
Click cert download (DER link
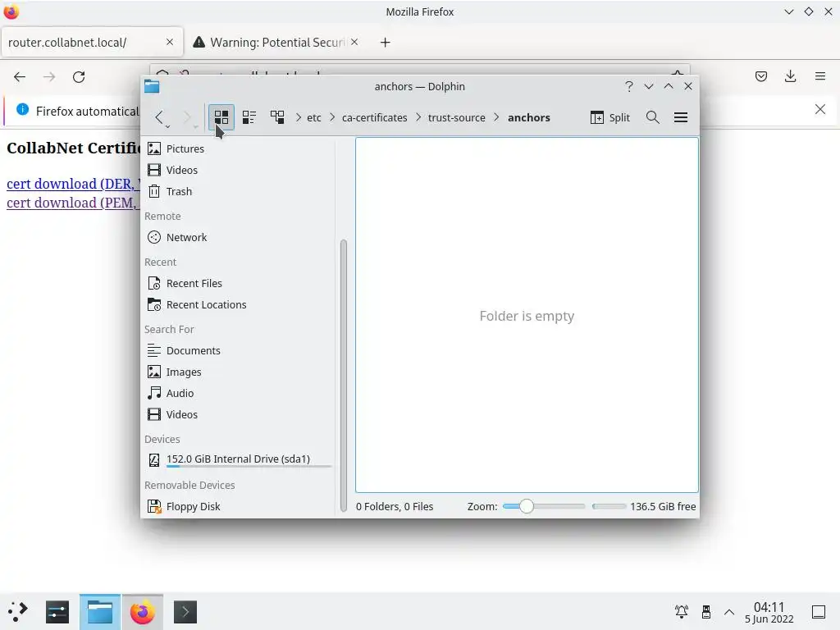tap(73, 184)
